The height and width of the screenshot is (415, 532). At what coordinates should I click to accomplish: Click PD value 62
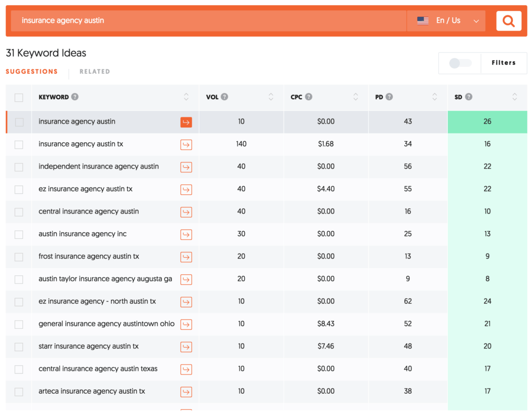coord(408,301)
